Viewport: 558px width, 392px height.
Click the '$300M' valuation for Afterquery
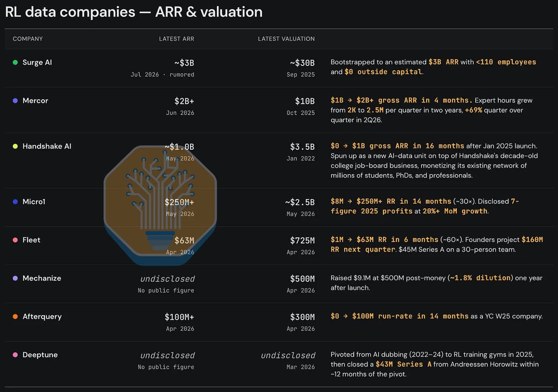click(302, 317)
